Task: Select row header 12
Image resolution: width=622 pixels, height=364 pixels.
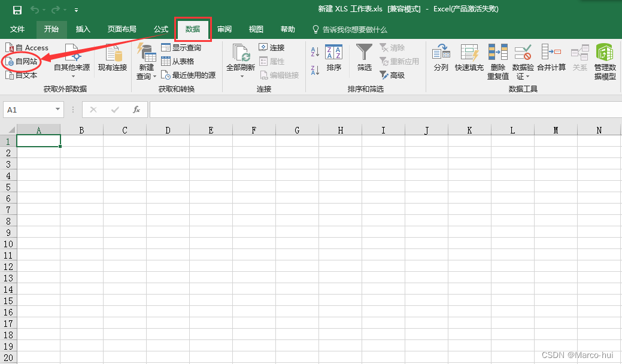Action: [8, 266]
